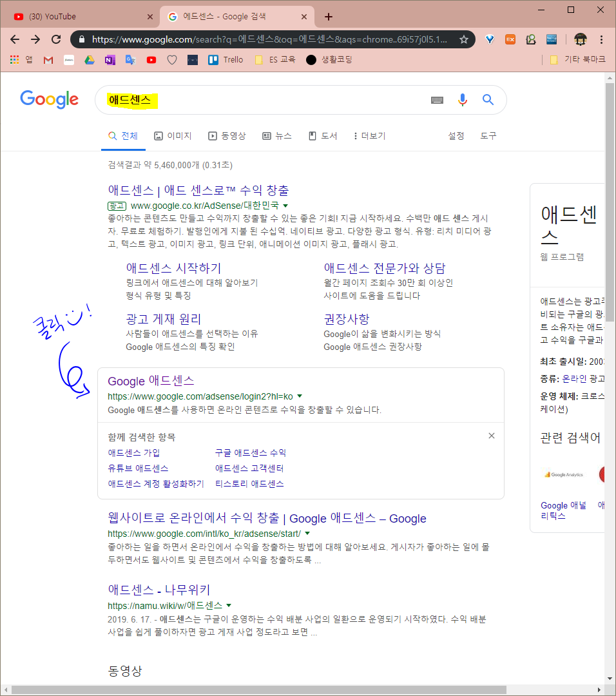Search related term 애드센스 계정 활성화하기

[x=156, y=484]
